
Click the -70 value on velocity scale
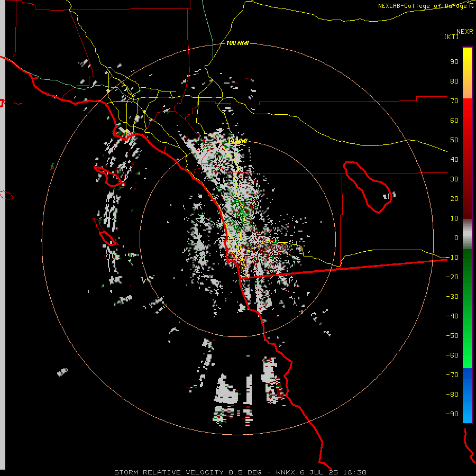[x=452, y=374]
